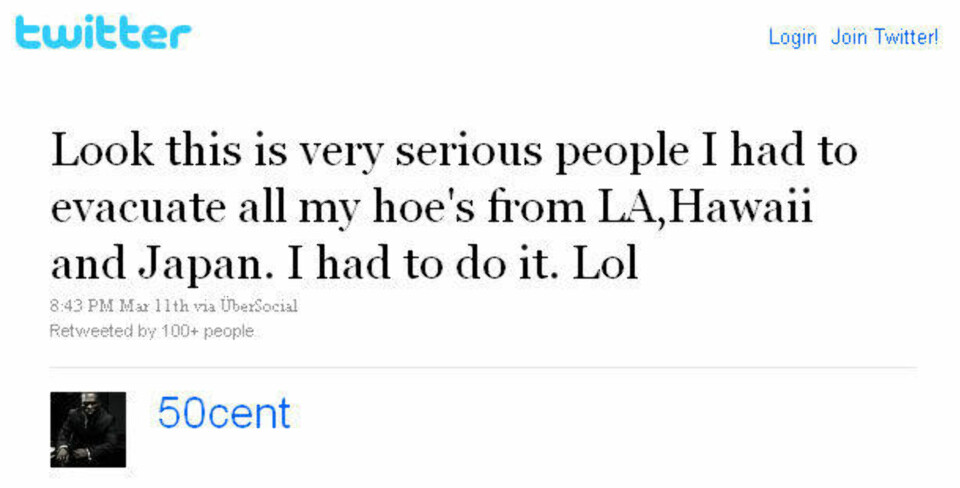Viewport: 960px width, 488px height.
Task: Click the word "serious" in the tweet
Action: (469, 151)
